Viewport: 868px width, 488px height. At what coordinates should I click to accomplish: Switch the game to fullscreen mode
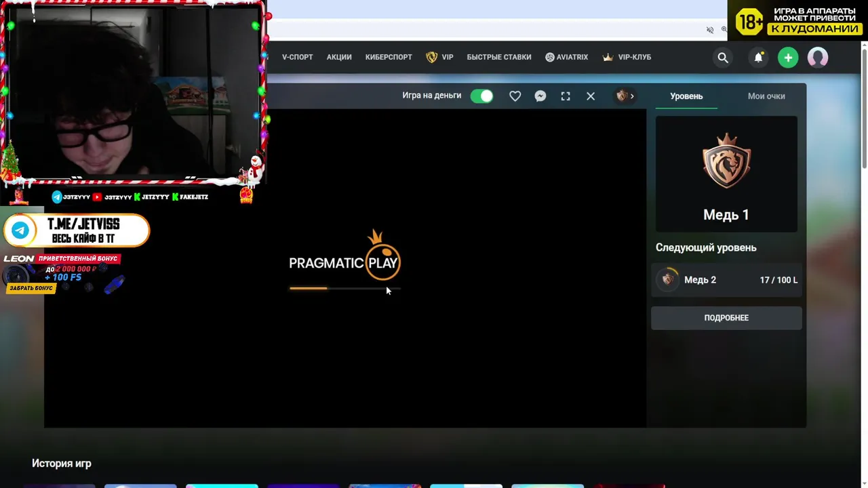(x=566, y=96)
